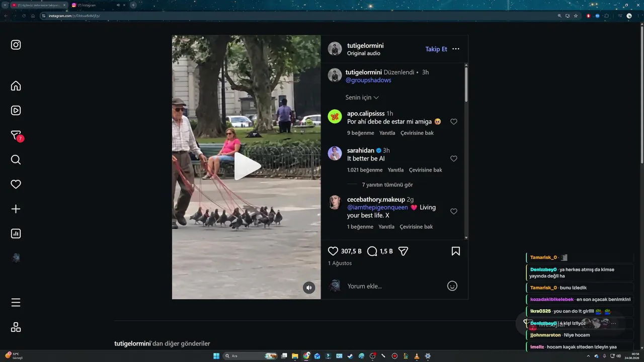Open Windows Start menu
Image resolution: width=644 pixels, height=362 pixels.
click(x=216, y=356)
